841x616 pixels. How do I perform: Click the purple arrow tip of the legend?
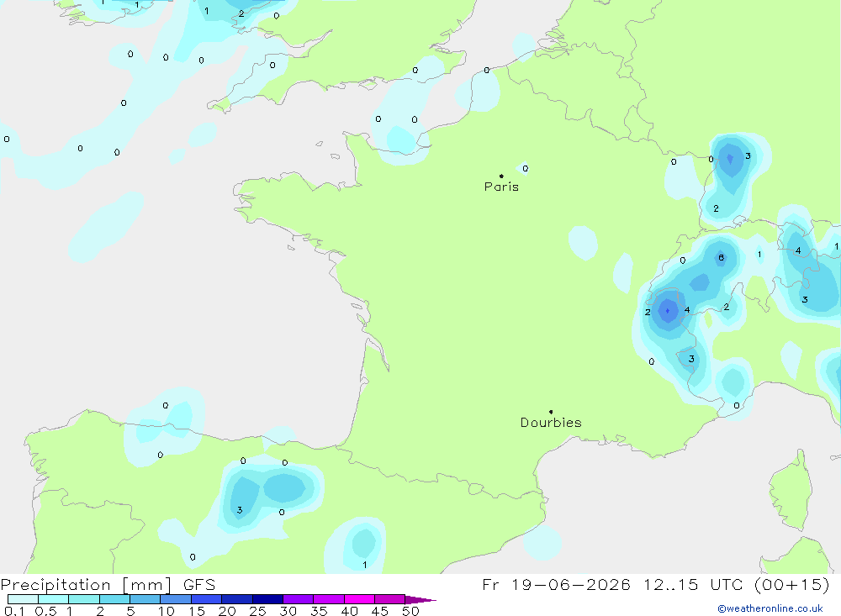(x=420, y=600)
